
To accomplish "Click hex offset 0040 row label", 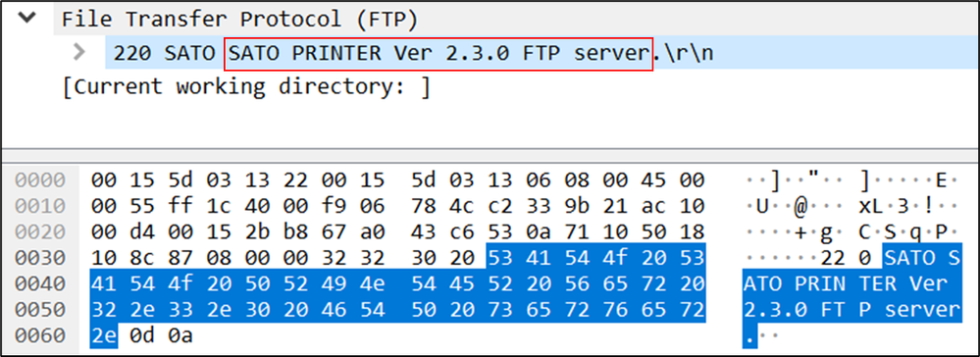I will (x=40, y=284).
